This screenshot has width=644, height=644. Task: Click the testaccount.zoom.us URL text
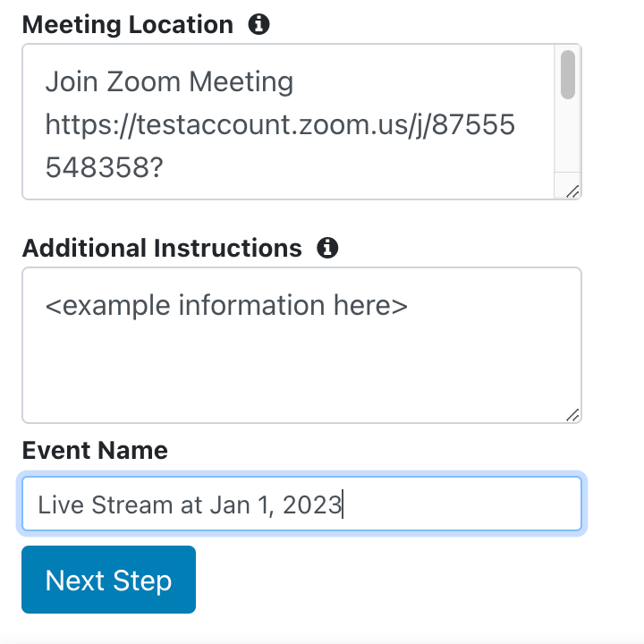tap(280, 125)
